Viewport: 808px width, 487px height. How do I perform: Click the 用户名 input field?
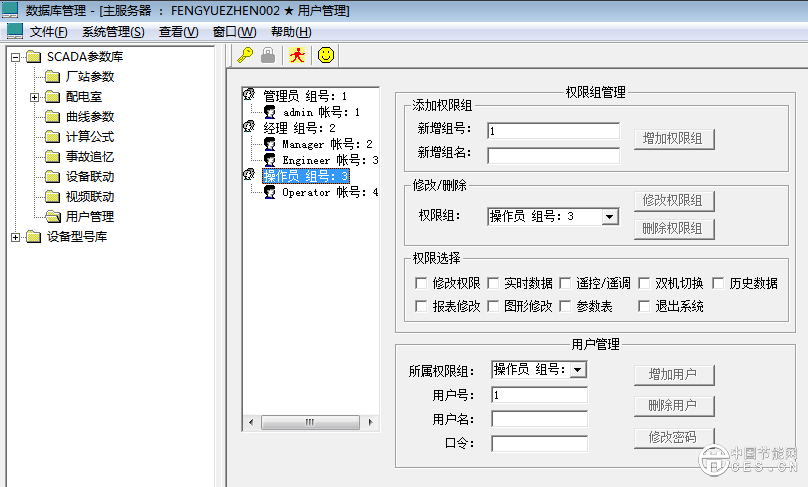point(540,419)
